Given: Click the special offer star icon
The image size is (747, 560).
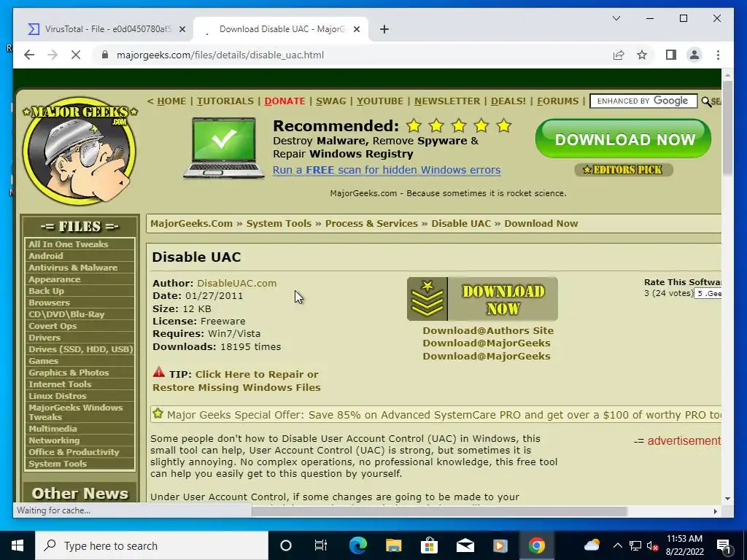Looking at the screenshot, I should (158, 413).
